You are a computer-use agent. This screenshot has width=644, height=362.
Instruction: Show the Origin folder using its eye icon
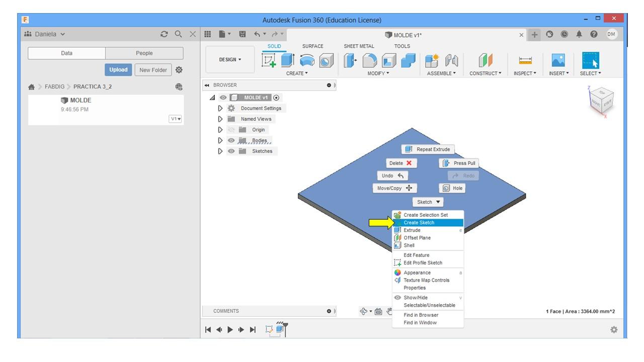[x=231, y=130]
